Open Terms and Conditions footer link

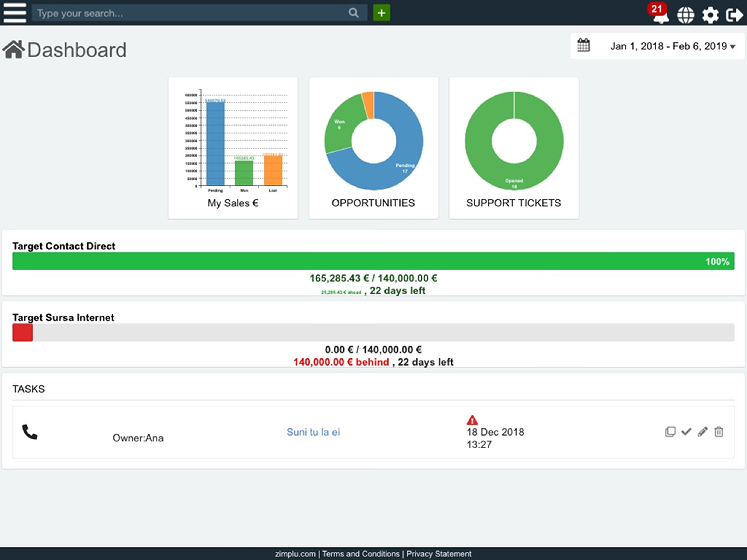361,554
